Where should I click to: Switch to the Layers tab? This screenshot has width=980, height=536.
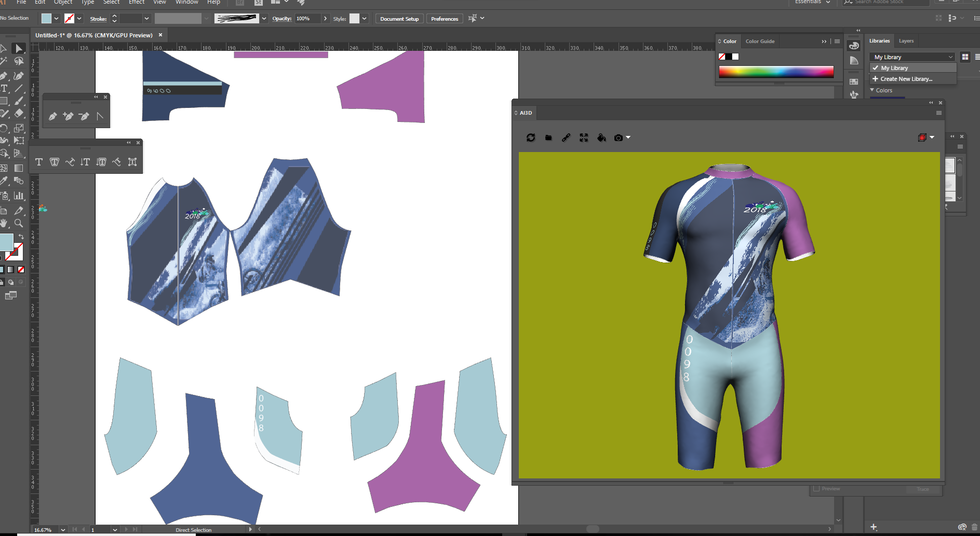[x=906, y=41]
